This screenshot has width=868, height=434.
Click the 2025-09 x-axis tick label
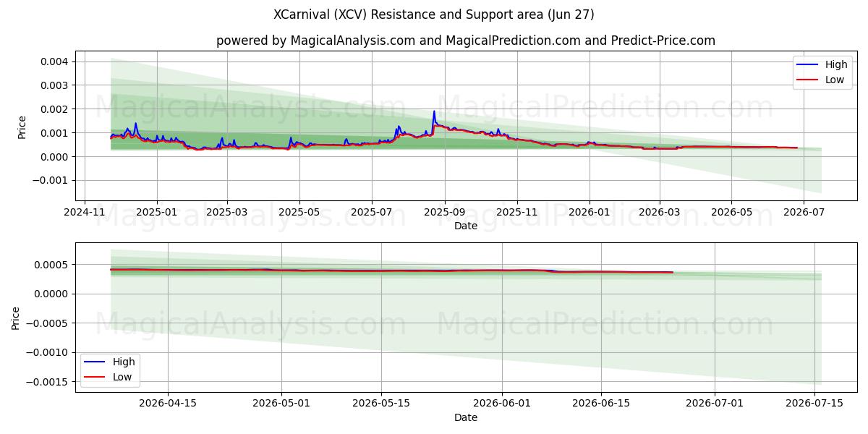click(x=445, y=213)
